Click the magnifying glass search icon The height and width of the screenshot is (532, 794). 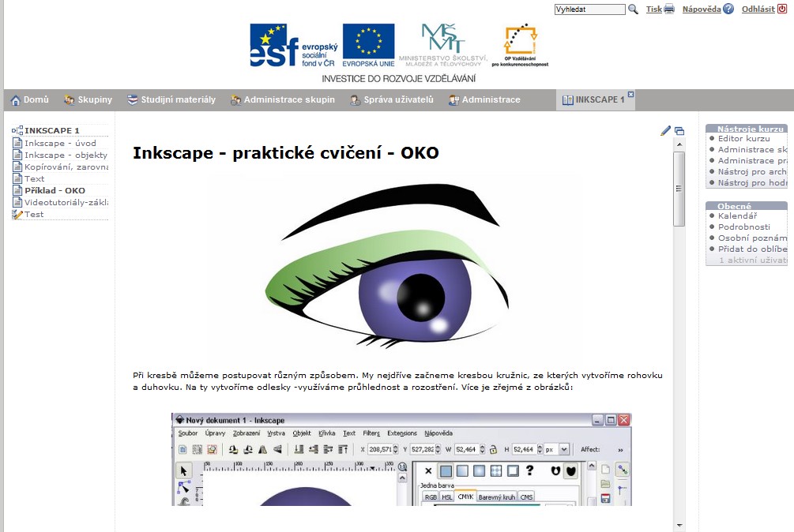(633, 9)
